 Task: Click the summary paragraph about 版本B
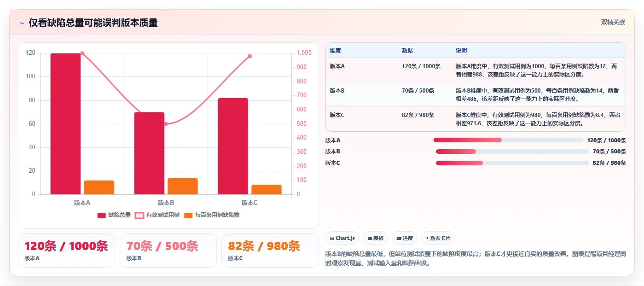coord(476,259)
